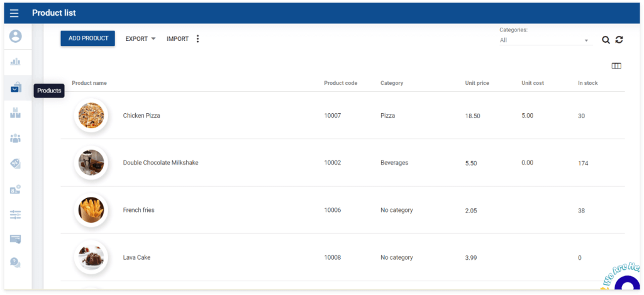Click stock value 38

click(581, 210)
